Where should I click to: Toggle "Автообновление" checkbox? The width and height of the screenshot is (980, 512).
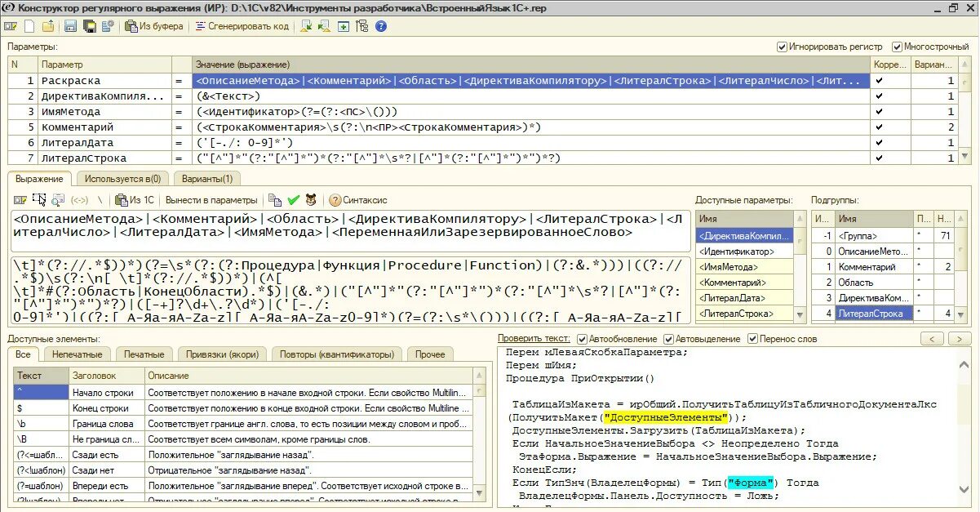click(x=582, y=339)
